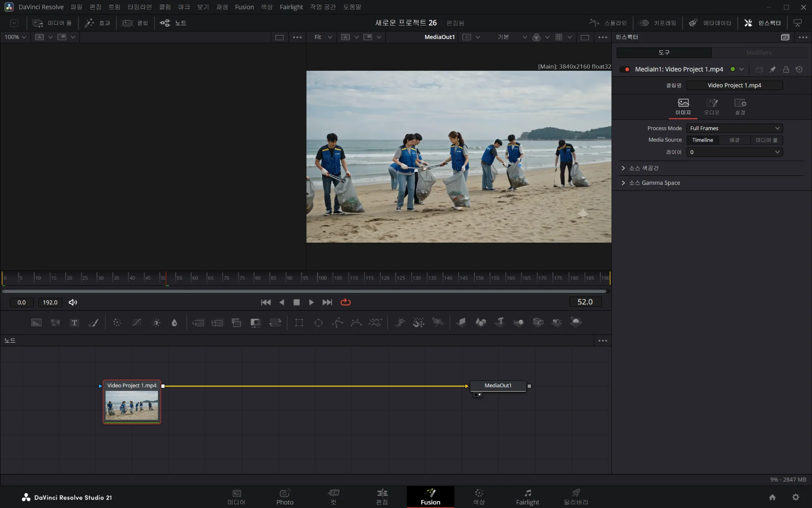
Task: Add a Rectangle mask node
Action: coord(299,323)
